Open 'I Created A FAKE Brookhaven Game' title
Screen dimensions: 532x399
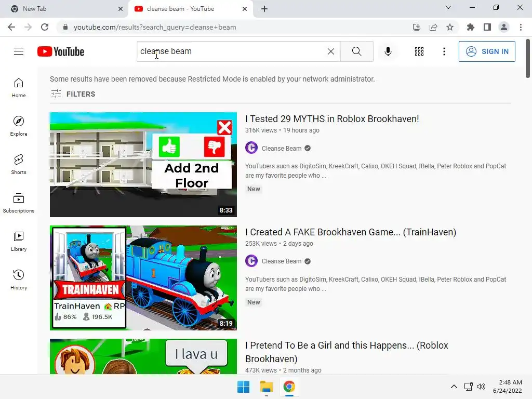[351, 232]
